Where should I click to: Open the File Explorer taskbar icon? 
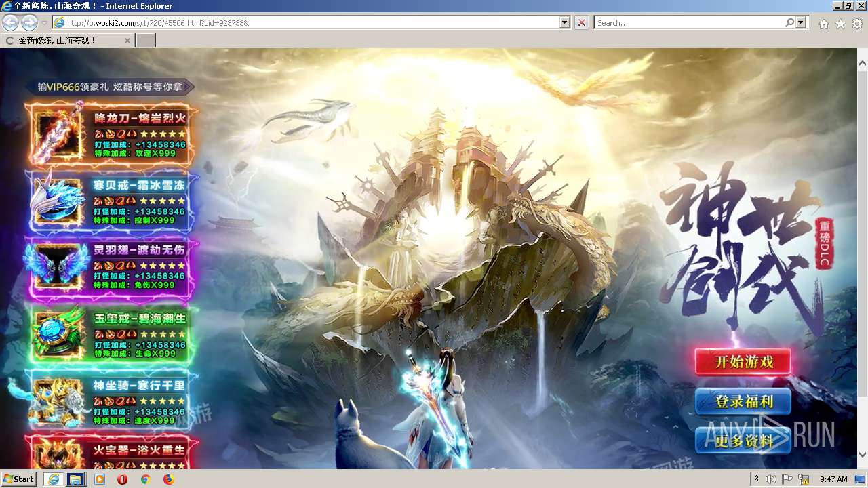(75, 479)
